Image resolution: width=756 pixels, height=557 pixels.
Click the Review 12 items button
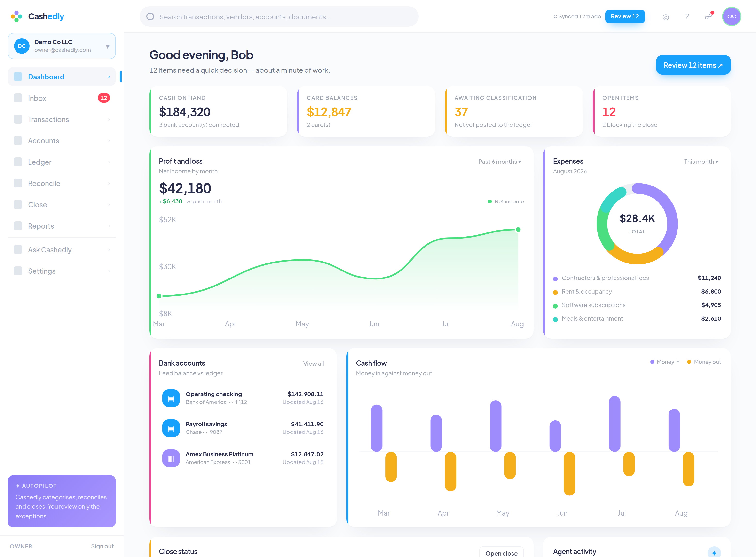tap(693, 65)
